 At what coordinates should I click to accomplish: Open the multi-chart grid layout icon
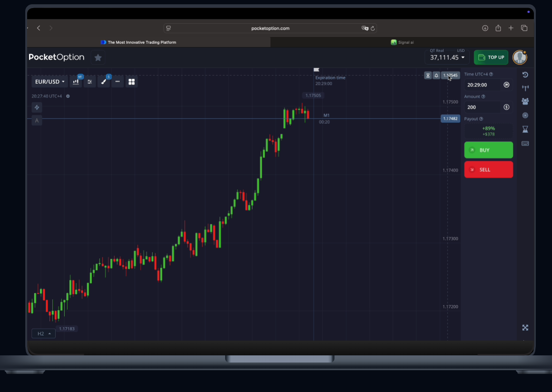(x=132, y=82)
